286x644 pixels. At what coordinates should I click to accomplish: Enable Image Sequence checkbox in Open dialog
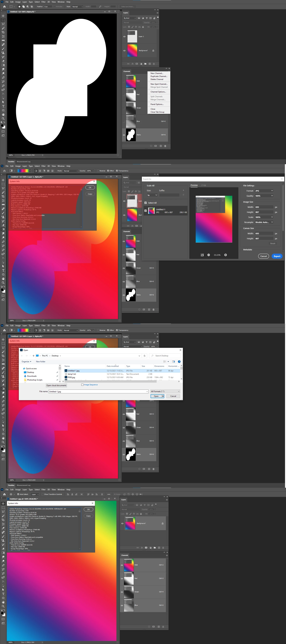[x=82, y=385]
